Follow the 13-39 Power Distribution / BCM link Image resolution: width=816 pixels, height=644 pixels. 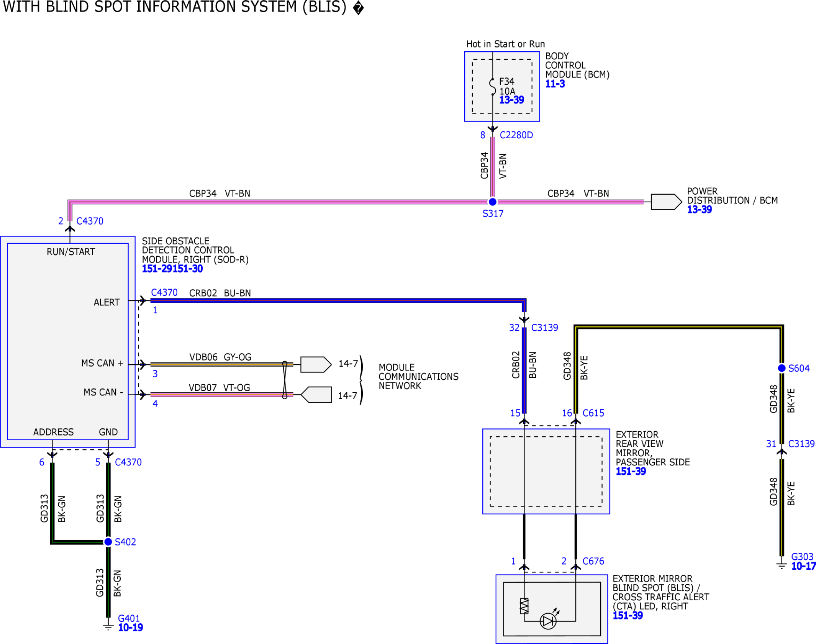tap(699, 210)
